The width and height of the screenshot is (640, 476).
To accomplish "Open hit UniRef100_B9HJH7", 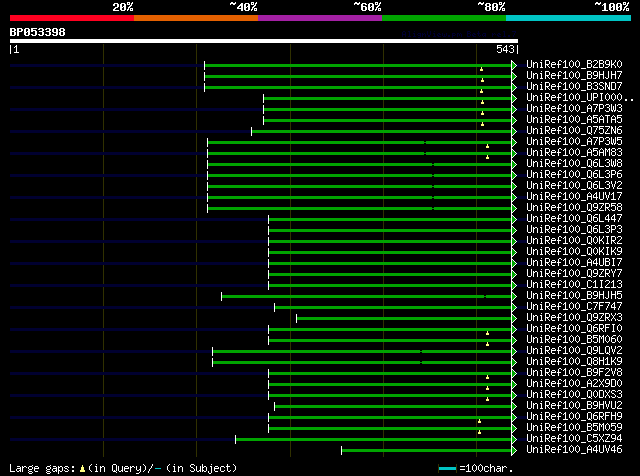I will click(574, 76).
